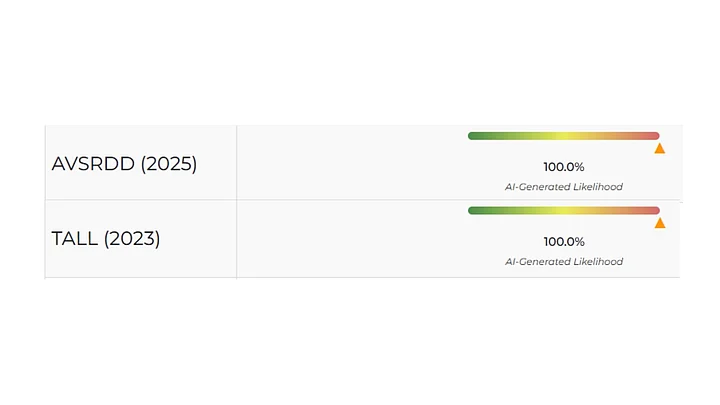Viewport: 720px width, 405px height.
Task: Click TALL's AI-Generated Likelihood caption
Action: tap(564, 262)
